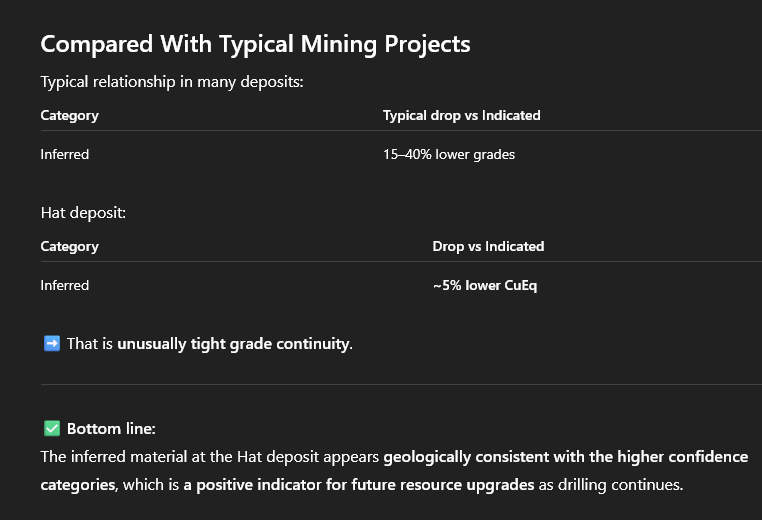Select the '15–40% lower grades' table cell
Screen dimensions: 762x520
pyautogui.click(x=449, y=154)
